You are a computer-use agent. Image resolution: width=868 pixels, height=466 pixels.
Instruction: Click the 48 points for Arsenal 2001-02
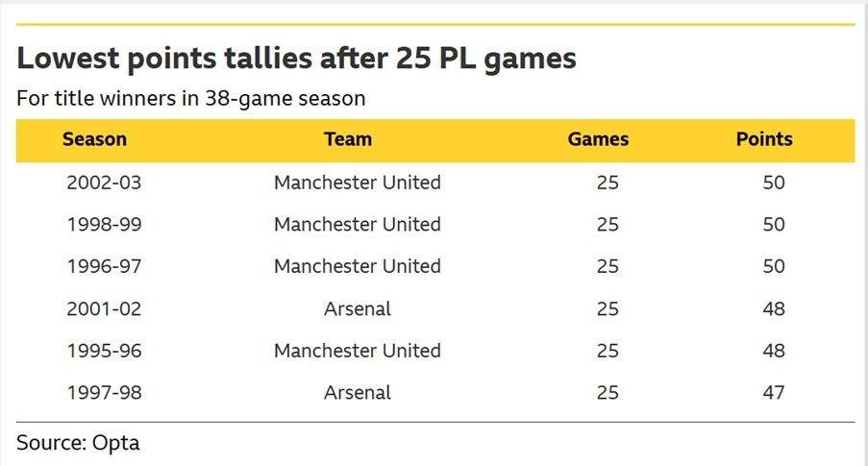pos(774,308)
